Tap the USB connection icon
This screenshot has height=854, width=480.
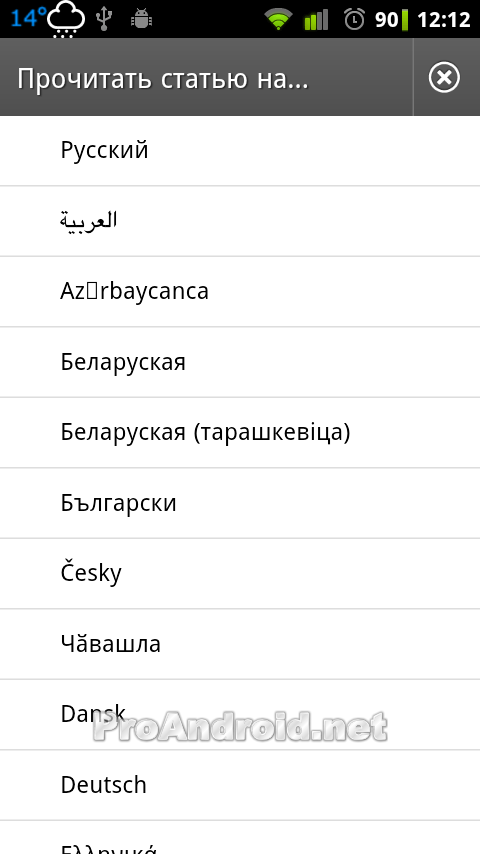coord(102,20)
